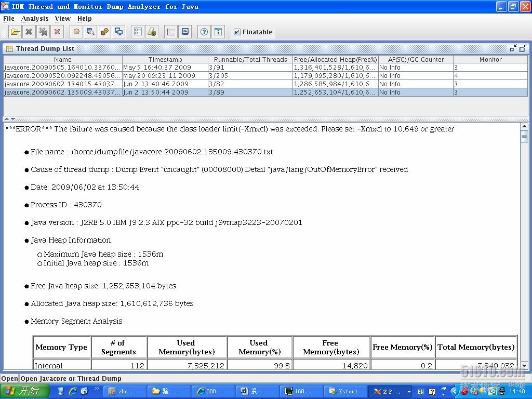This screenshot has height=399, width=532.
Task: Click the chart graph toolbar icon
Action: [x=171, y=32]
